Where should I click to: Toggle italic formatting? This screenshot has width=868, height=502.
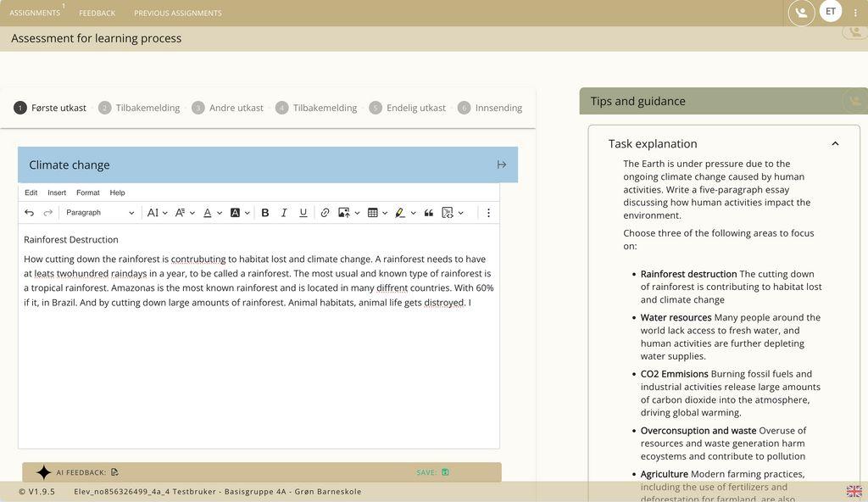284,213
